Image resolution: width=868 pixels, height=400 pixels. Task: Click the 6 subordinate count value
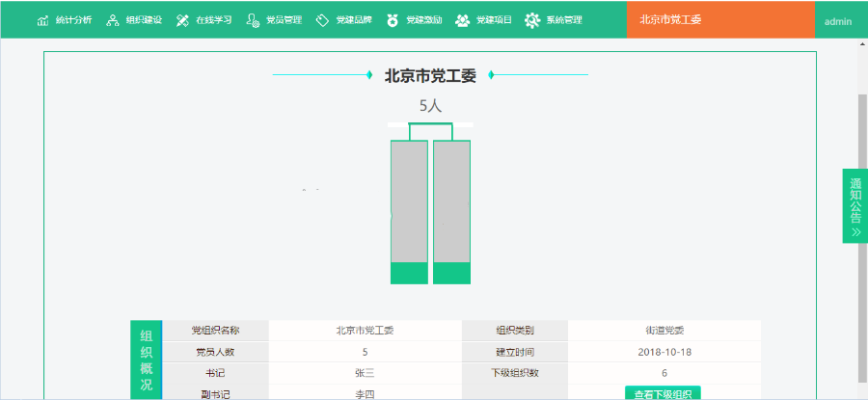click(x=665, y=373)
